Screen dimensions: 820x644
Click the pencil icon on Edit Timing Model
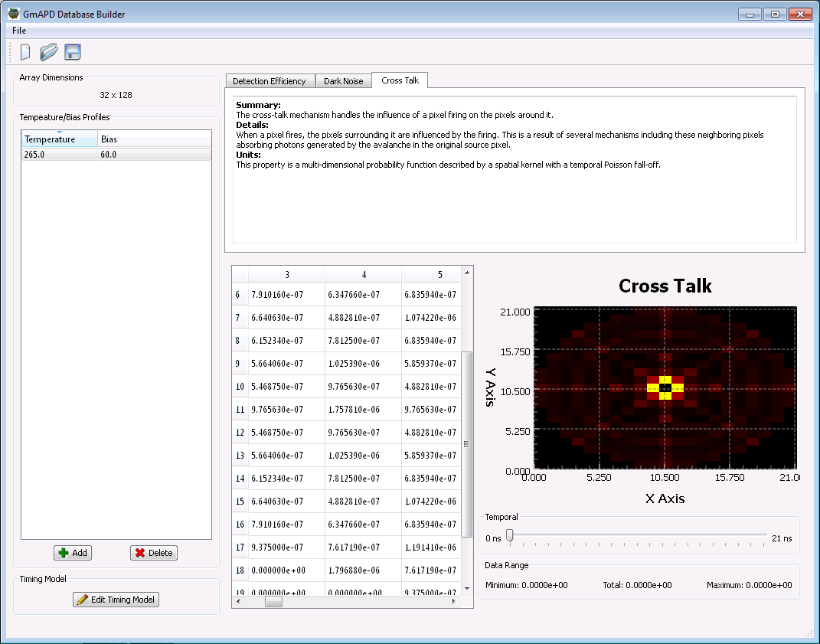click(x=80, y=599)
